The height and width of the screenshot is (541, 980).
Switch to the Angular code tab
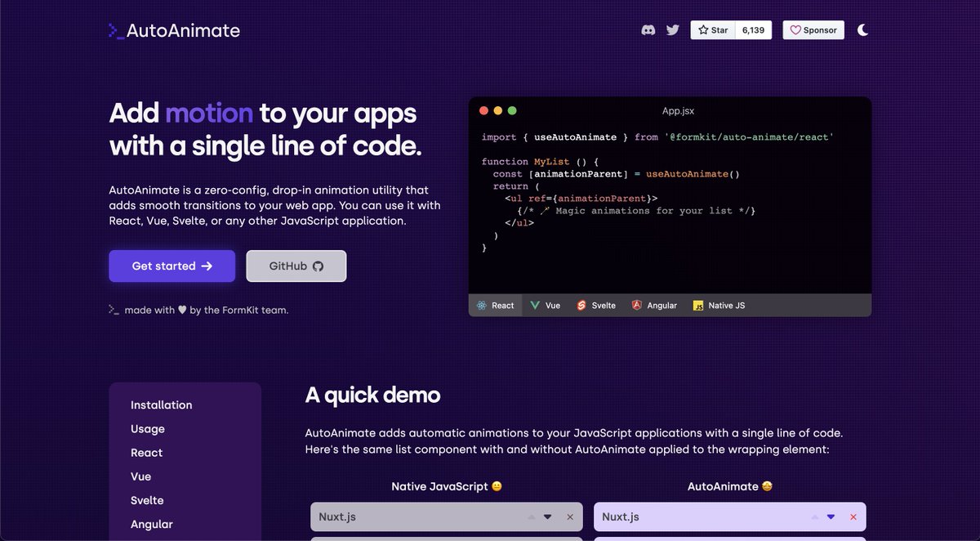653,305
